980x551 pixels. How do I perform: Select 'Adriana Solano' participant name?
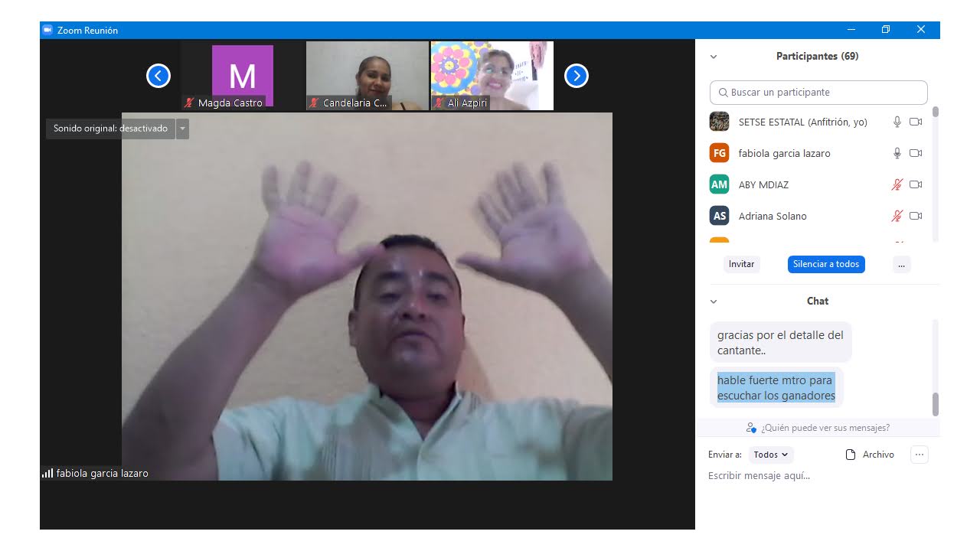coord(773,216)
